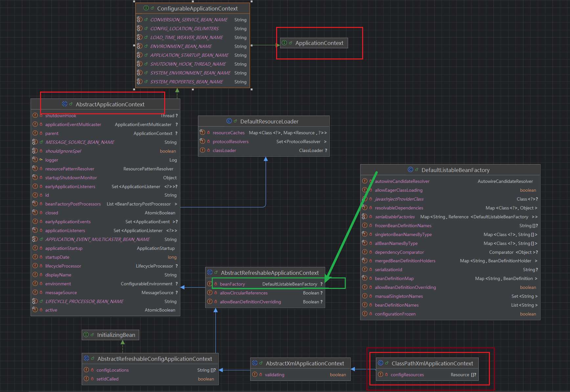
Task: Select the setIdCalled field row
Action: tap(107, 379)
